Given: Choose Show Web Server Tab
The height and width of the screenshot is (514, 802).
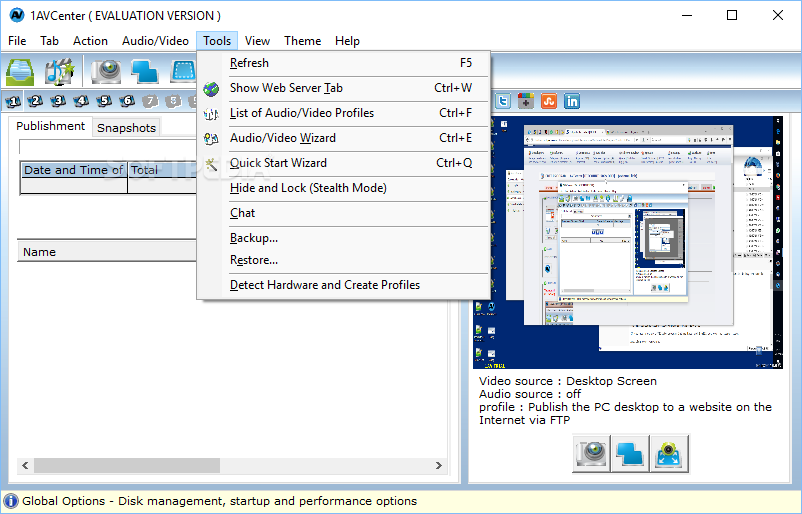Looking at the screenshot, I should point(344,88).
